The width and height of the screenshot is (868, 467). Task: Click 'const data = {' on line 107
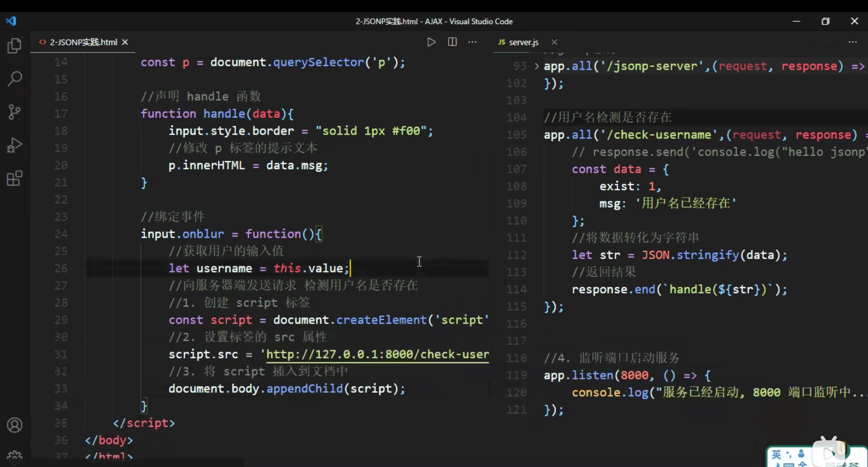pyautogui.click(x=620, y=169)
